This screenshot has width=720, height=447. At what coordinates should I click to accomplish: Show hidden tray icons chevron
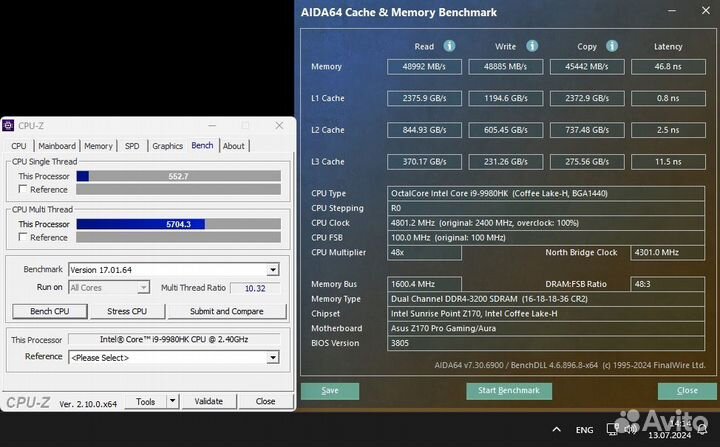[x=557, y=430]
